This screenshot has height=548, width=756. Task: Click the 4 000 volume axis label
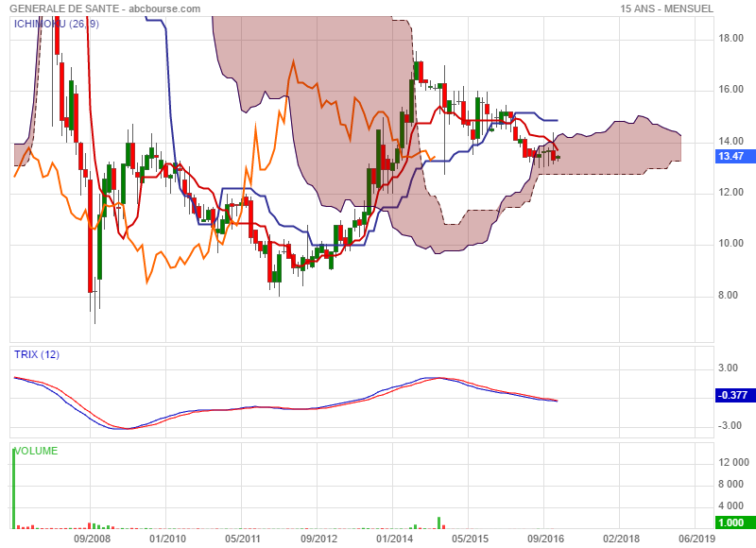pos(730,506)
